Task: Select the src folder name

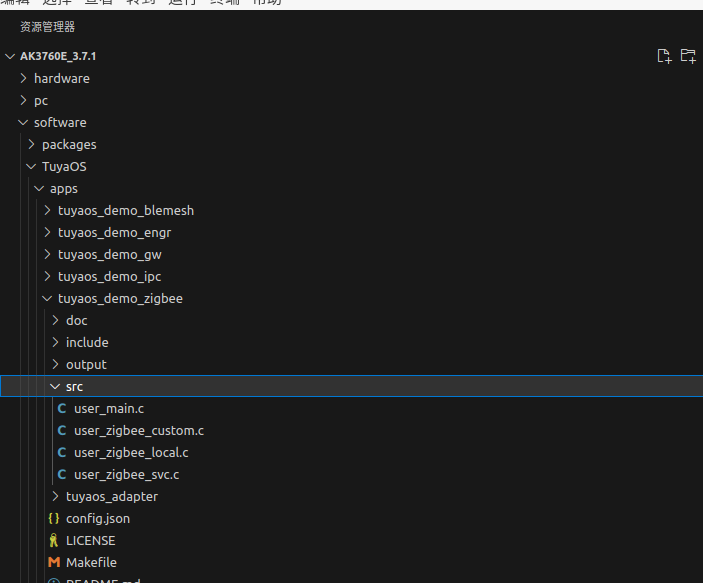Action: [x=74, y=387]
